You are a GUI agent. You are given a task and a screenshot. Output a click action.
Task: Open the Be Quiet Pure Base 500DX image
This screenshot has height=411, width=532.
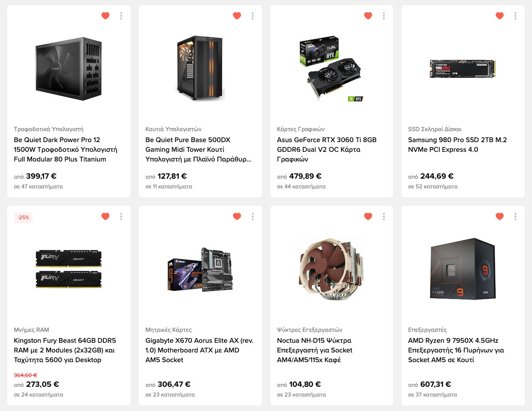tap(200, 69)
